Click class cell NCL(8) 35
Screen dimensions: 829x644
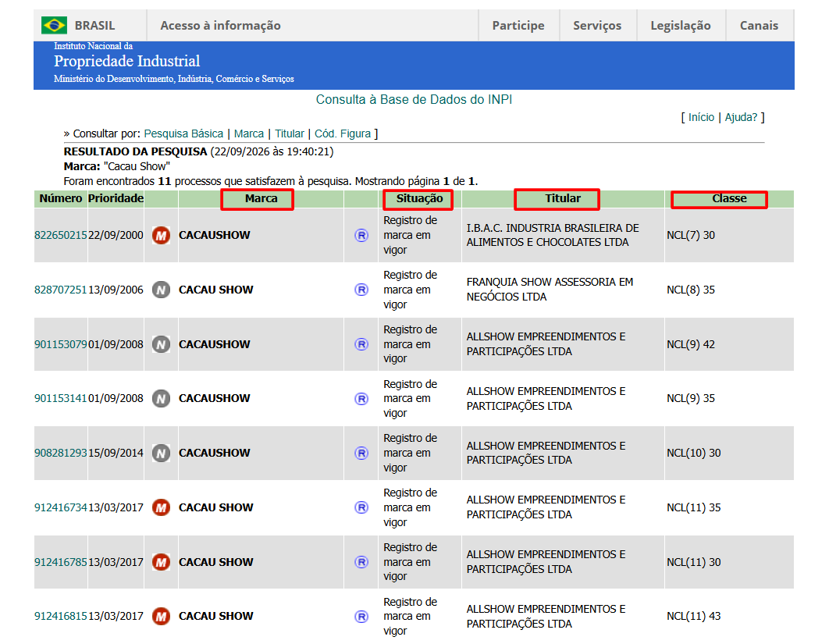pos(691,290)
